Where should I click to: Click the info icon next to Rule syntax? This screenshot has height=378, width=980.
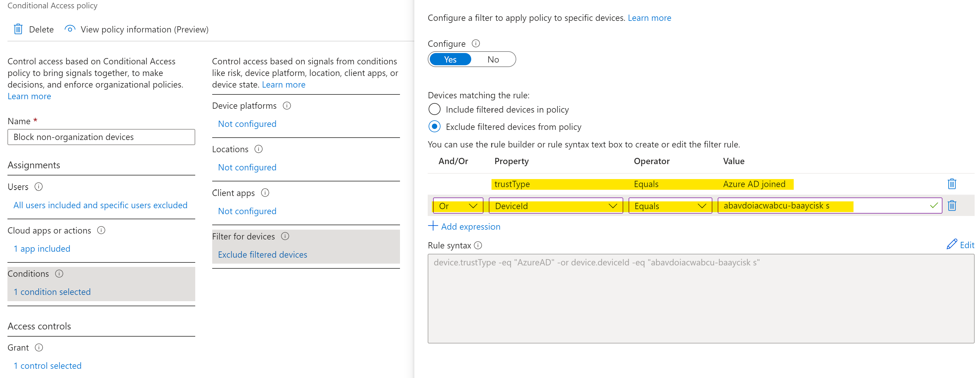point(478,246)
